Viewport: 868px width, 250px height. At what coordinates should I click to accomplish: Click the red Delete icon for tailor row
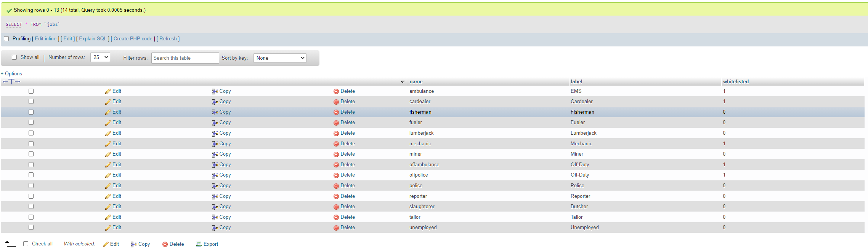[x=336, y=217]
